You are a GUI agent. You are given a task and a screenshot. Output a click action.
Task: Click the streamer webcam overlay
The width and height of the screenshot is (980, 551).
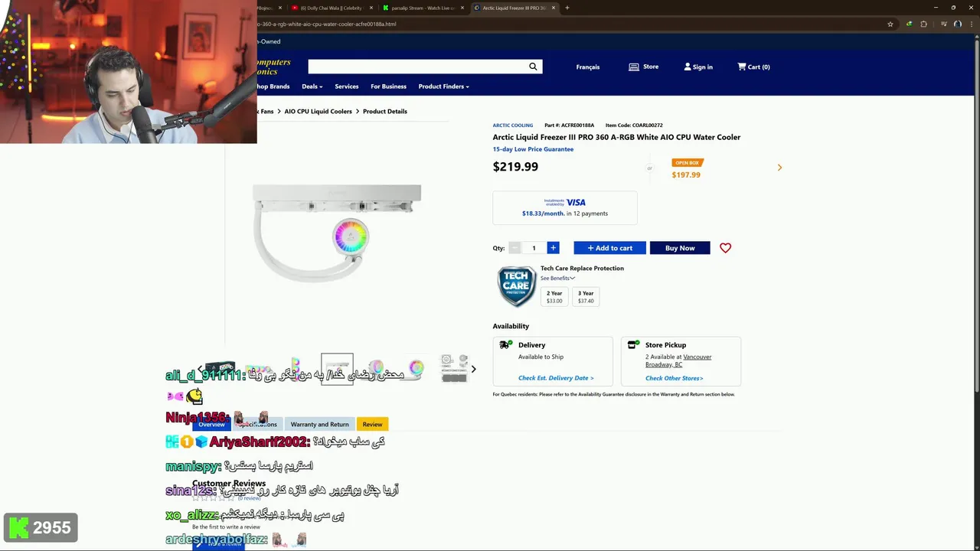[x=128, y=72]
